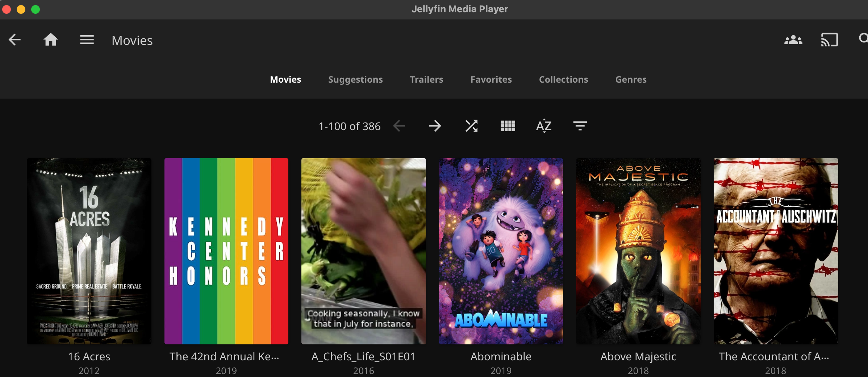
Task: Open the Favorites tab
Action: pos(491,79)
